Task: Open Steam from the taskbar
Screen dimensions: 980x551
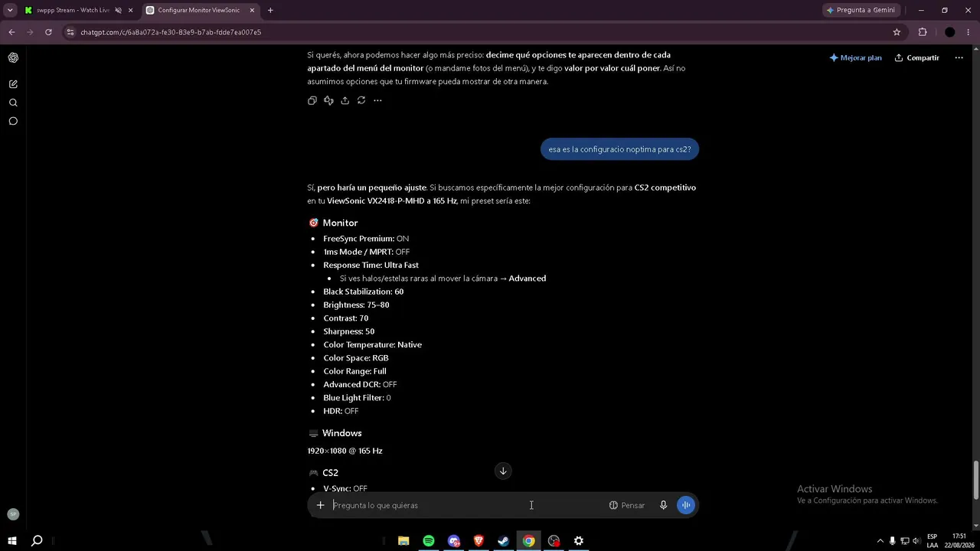Action: click(504, 541)
